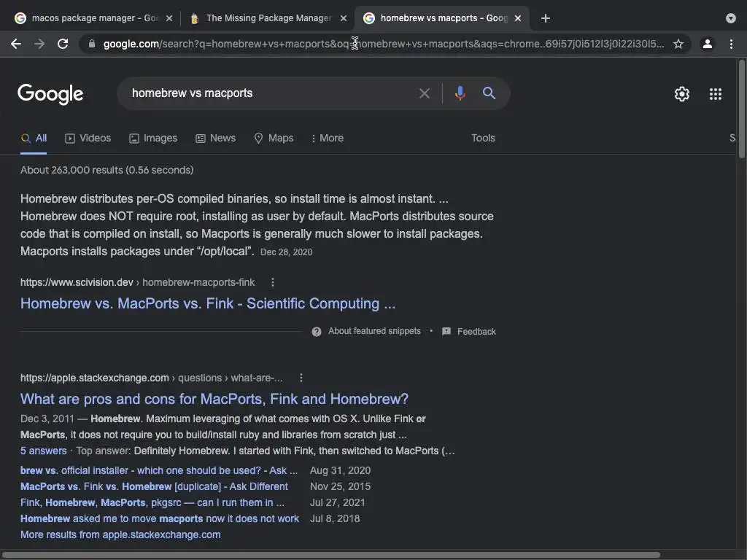The image size is (747, 560).
Task: Select the Images results tab
Action: tap(153, 138)
